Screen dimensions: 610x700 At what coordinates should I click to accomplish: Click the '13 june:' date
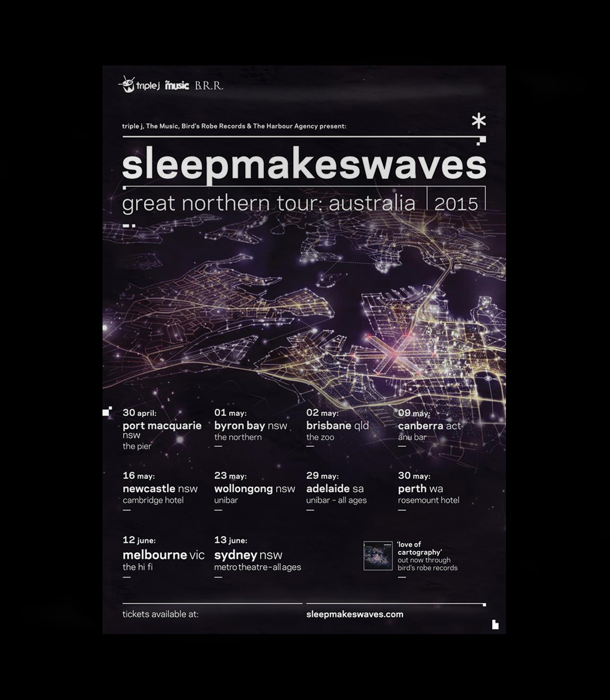pos(230,540)
